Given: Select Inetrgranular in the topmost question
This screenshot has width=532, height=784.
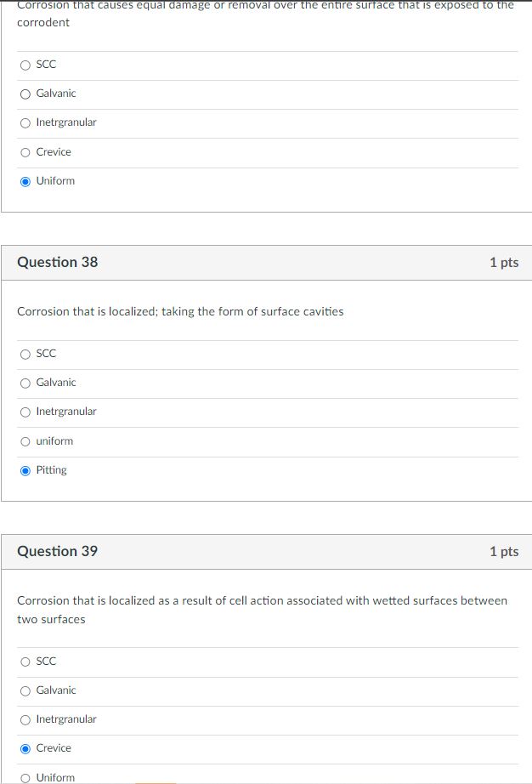Looking at the screenshot, I should click(25, 123).
